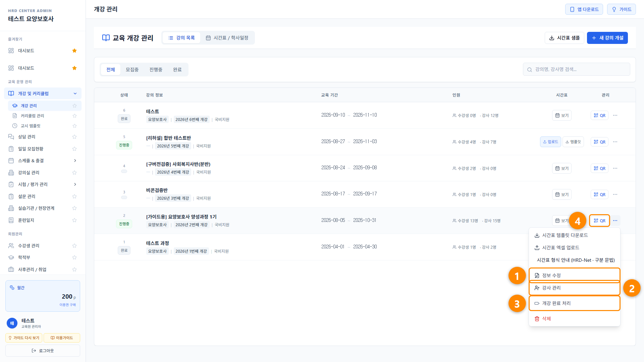Click 새 강의 개설 button
The image size is (644, 362).
(x=607, y=38)
